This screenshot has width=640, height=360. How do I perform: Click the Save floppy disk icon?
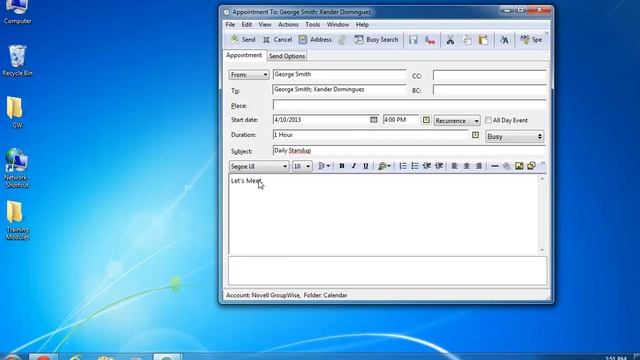[413, 40]
